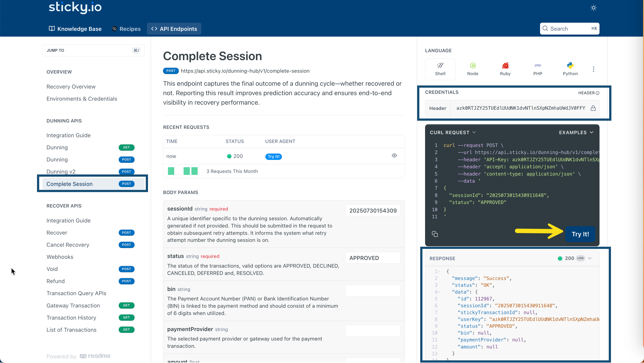Toggle the light/dark theme sun icon
Image resolution: width=644 pixels, height=363 pixels.
tap(594, 8)
